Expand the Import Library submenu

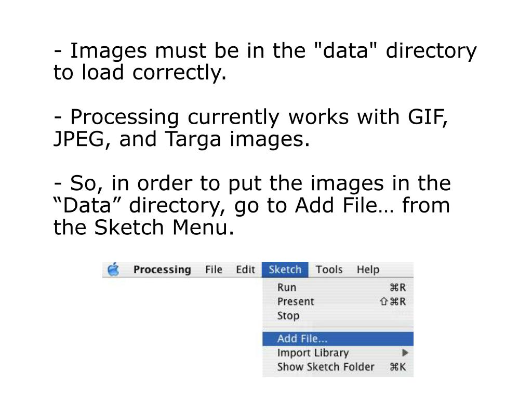click(338, 353)
